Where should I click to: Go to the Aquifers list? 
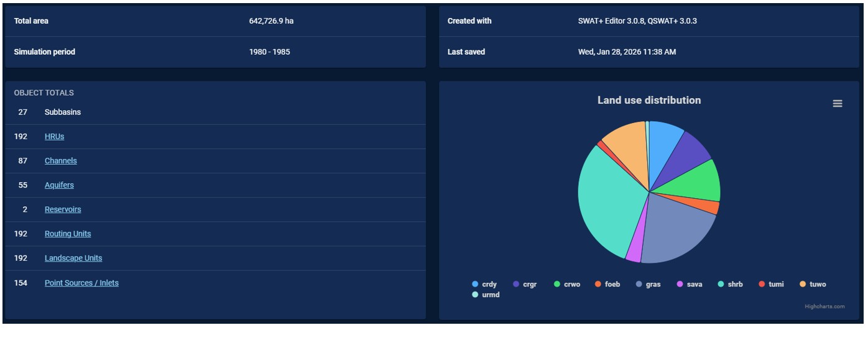click(x=59, y=185)
